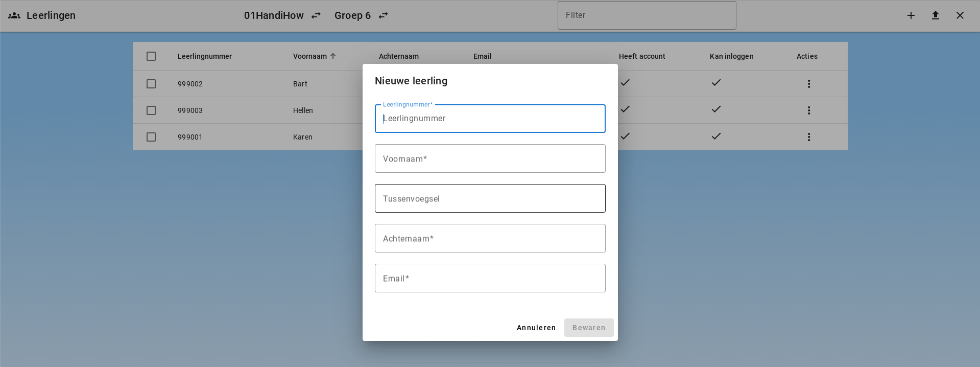The image size is (980, 367).
Task: Open actions menu for student 999003
Action: [809, 110]
